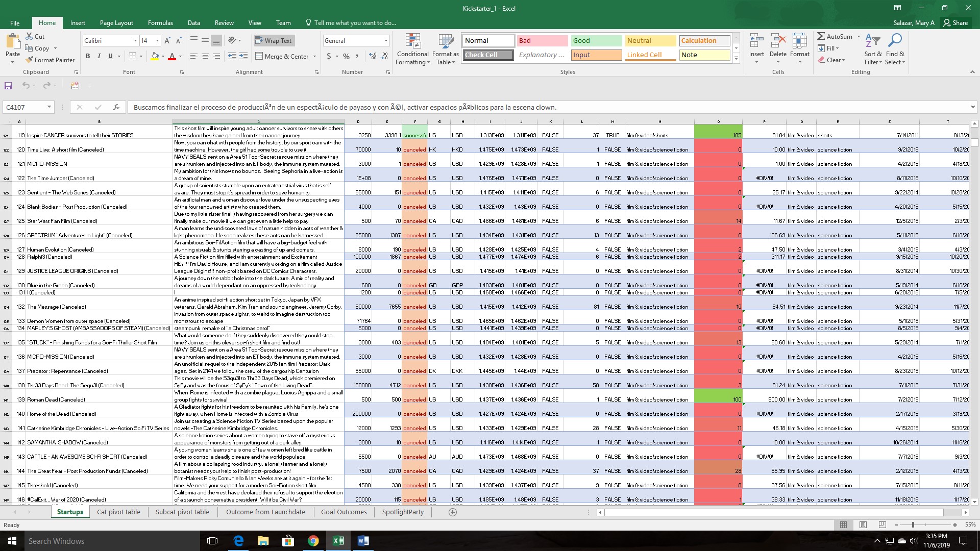Expand fill color dropdown arrow
This screenshot has width=980, height=551.
pyautogui.click(x=163, y=56)
